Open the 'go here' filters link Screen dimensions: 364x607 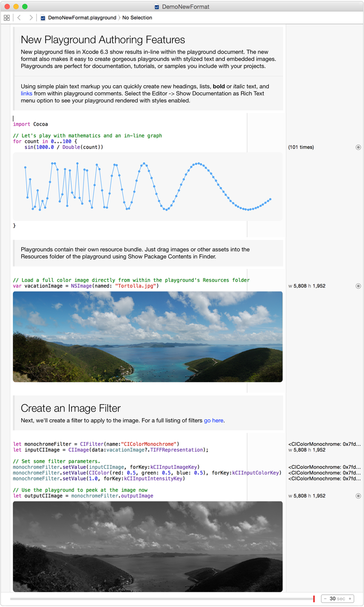pyautogui.click(x=213, y=420)
